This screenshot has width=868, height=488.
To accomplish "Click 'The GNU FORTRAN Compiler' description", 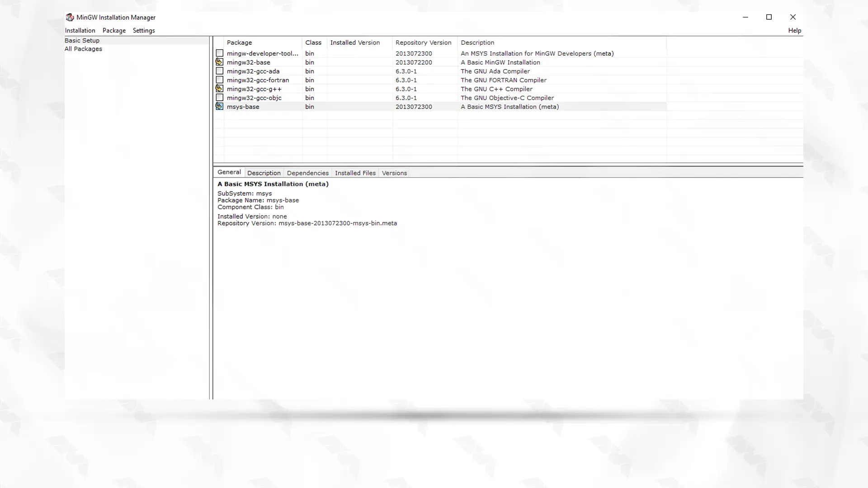I will 504,80.
